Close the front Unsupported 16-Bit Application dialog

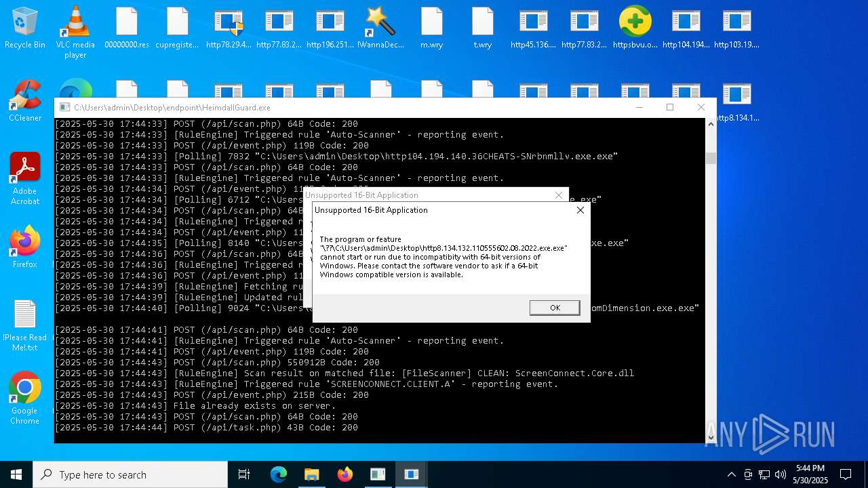coord(580,210)
